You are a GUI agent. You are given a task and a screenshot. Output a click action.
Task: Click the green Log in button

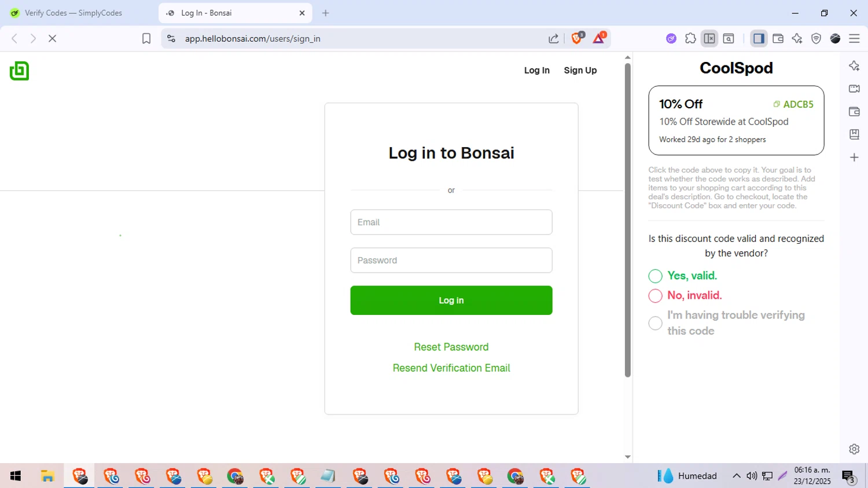pyautogui.click(x=451, y=300)
